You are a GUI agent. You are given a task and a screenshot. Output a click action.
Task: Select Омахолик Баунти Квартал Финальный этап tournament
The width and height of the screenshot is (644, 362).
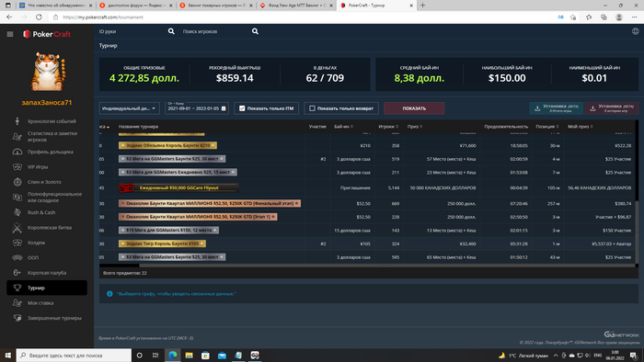[210, 203]
